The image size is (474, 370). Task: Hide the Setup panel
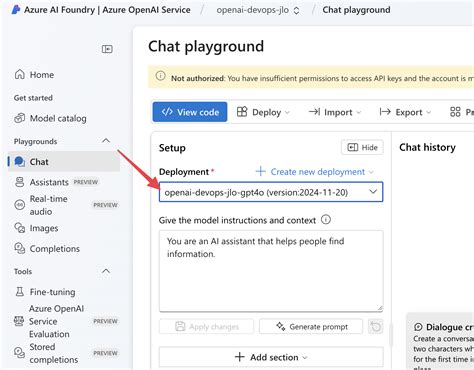[362, 147]
